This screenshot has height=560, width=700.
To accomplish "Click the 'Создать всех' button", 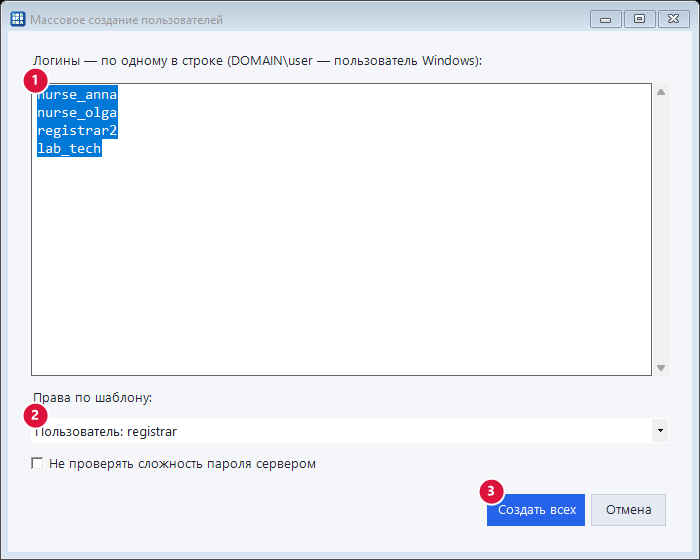I will (536, 510).
